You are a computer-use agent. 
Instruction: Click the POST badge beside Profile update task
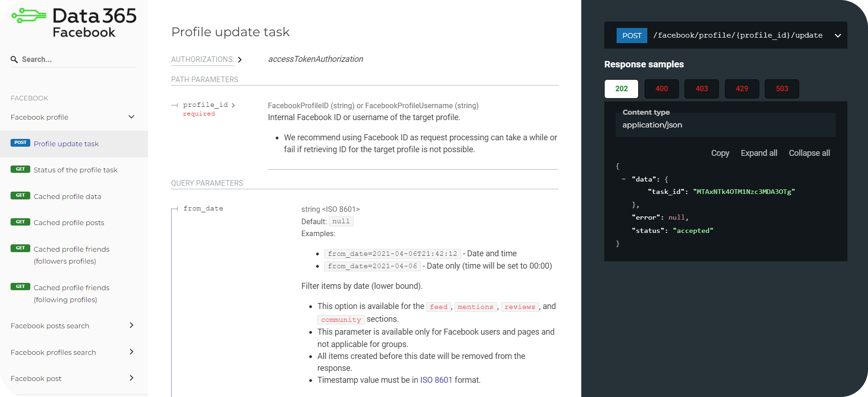point(20,143)
